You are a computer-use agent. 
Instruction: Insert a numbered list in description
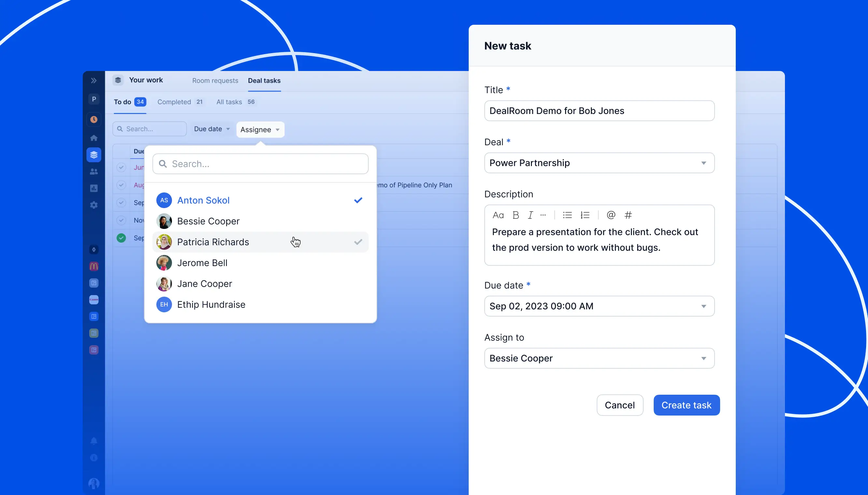pyautogui.click(x=585, y=215)
